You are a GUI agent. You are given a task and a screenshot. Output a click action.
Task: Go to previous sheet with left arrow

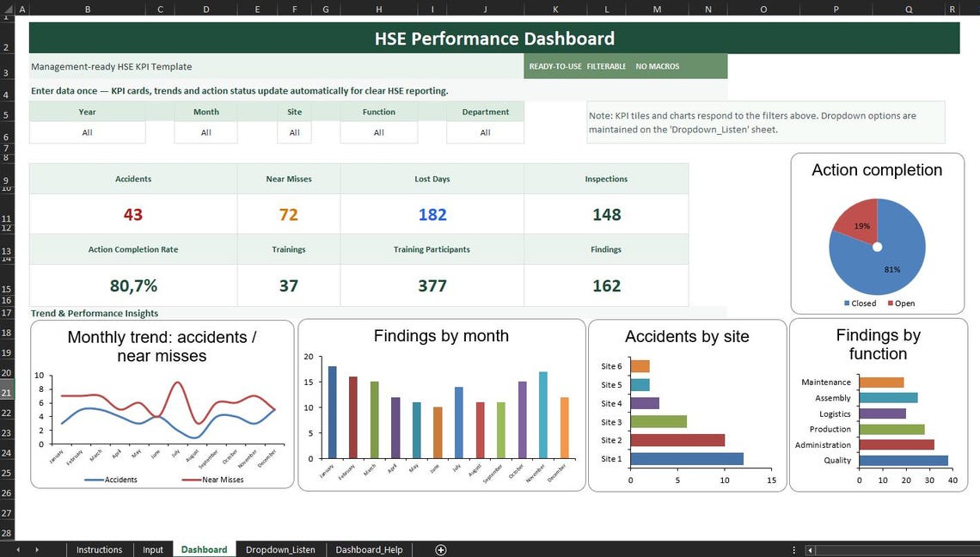(18, 549)
